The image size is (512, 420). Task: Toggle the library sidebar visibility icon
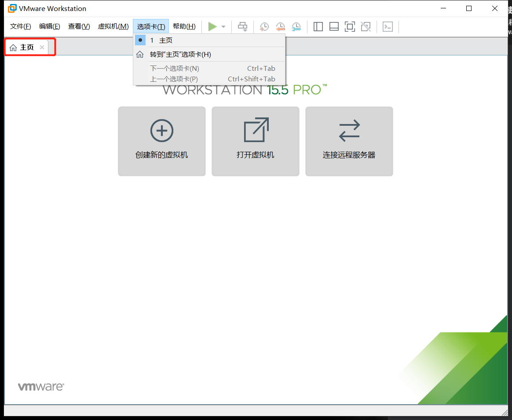tap(318, 26)
